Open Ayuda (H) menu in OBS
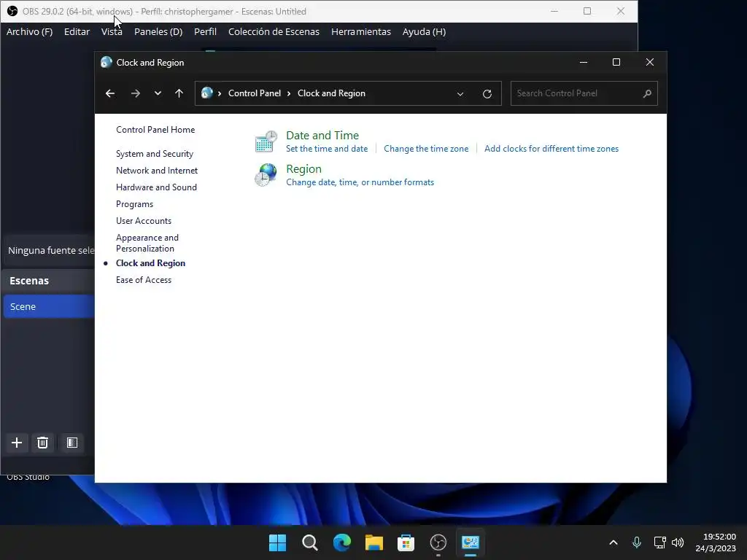This screenshot has height=560, width=747. (424, 31)
